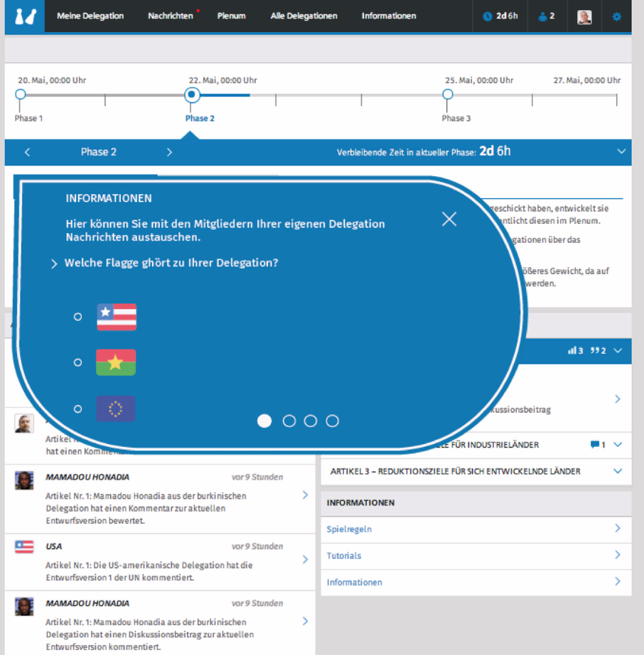Close the Informationen overlay with X
The image size is (644, 655).
point(449,219)
